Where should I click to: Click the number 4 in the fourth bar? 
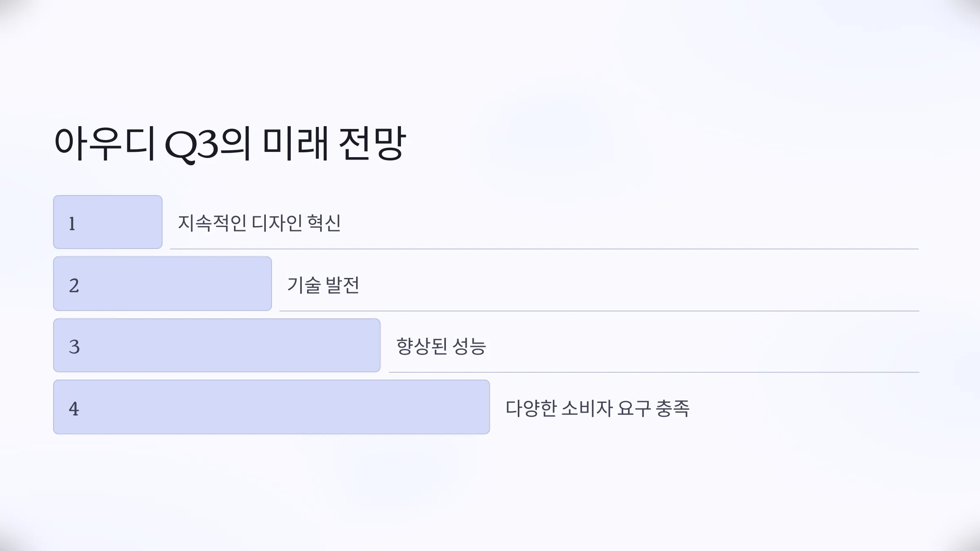74,409
